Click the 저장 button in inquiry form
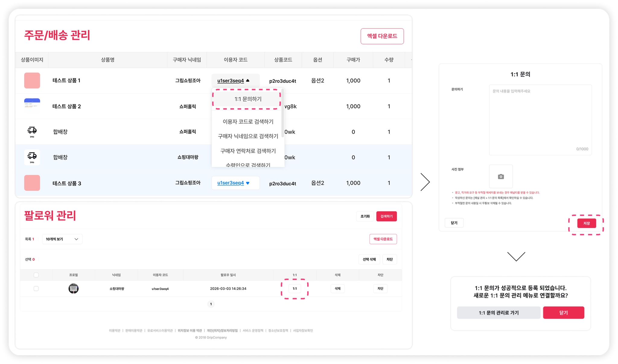618x364 pixels. (586, 223)
